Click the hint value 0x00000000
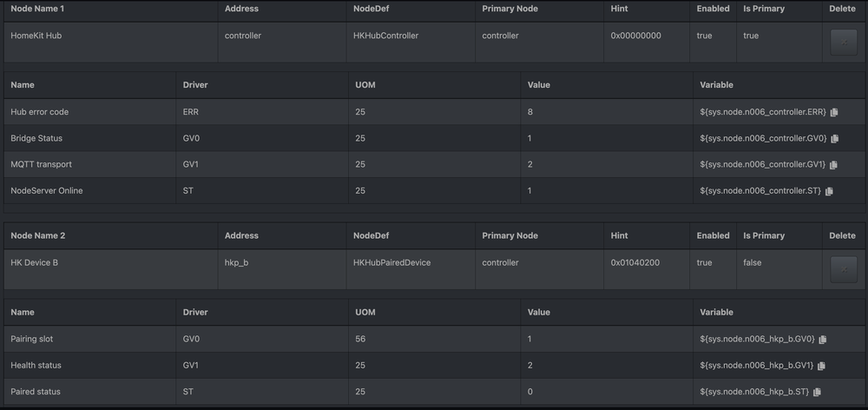 tap(635, 36)
